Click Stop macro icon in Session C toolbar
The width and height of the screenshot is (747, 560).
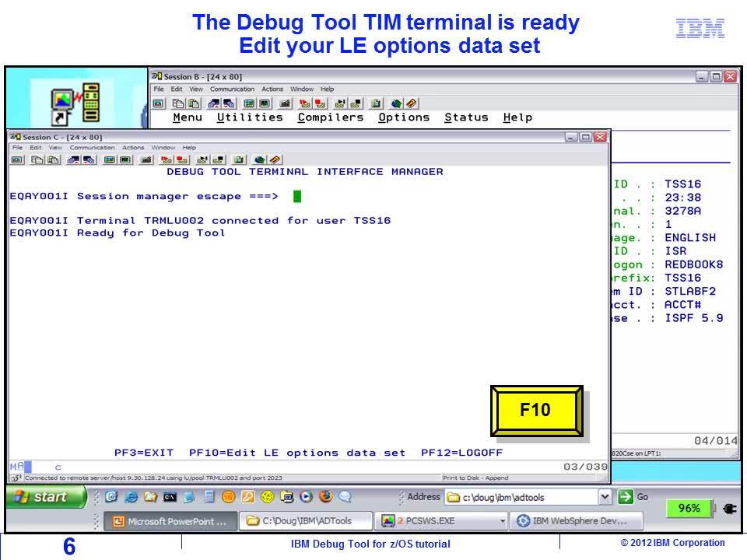tap(182, 160)
